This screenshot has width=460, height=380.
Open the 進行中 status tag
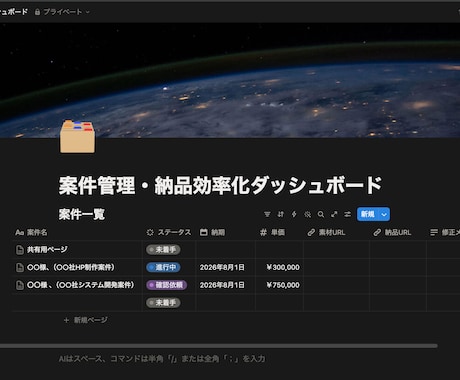coord(163,267)
